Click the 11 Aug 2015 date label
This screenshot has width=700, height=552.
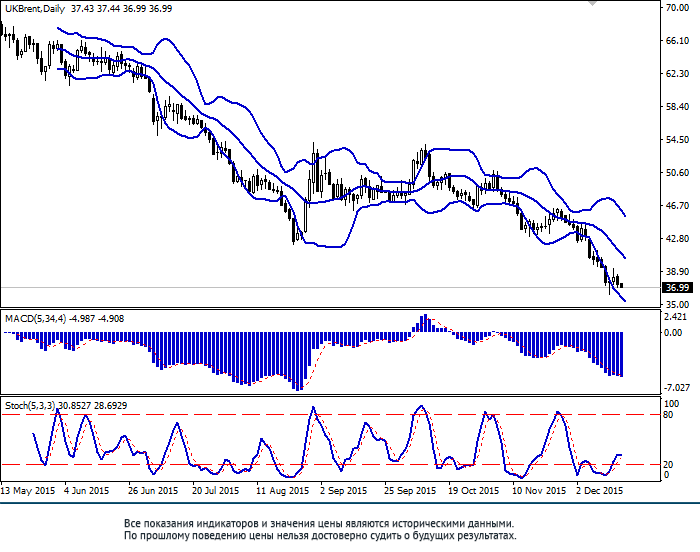coord(282,491)
